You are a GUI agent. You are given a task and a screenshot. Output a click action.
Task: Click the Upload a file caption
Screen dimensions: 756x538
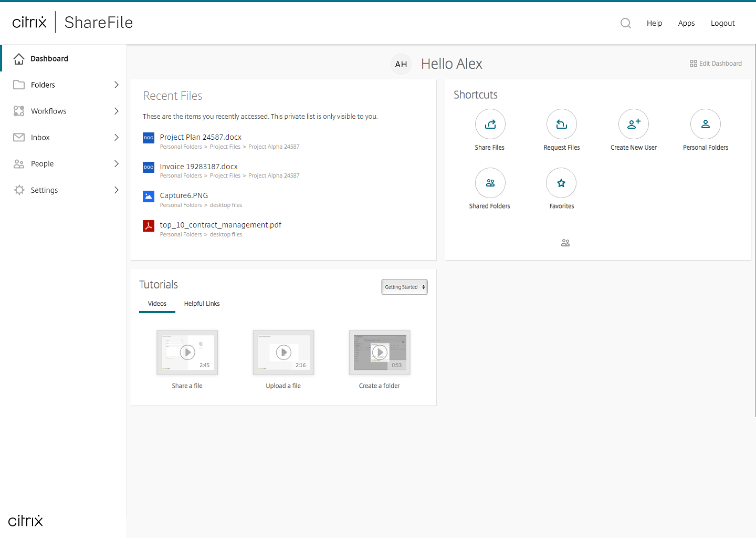283,386
